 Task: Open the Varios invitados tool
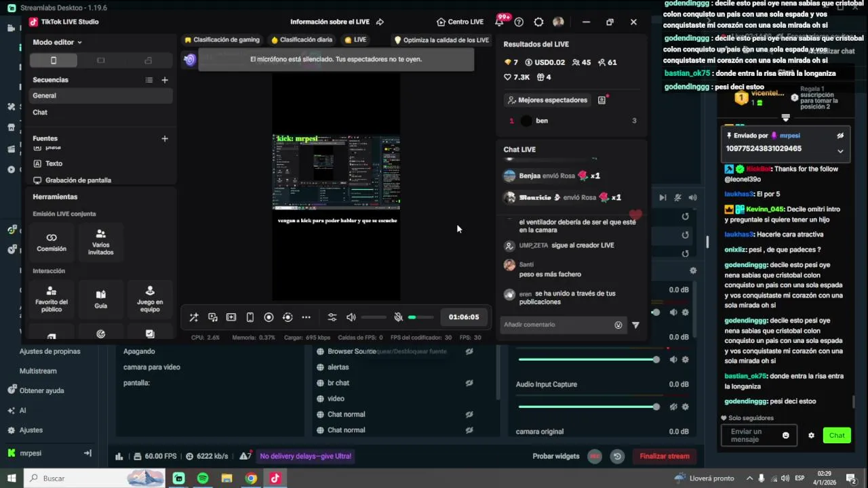click(x=100, y=242)
